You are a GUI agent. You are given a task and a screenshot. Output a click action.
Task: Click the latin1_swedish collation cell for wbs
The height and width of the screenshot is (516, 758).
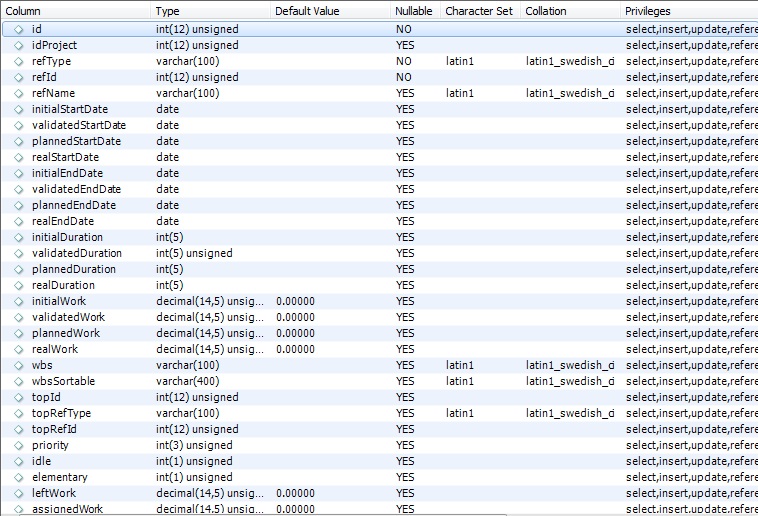[569, 365]
